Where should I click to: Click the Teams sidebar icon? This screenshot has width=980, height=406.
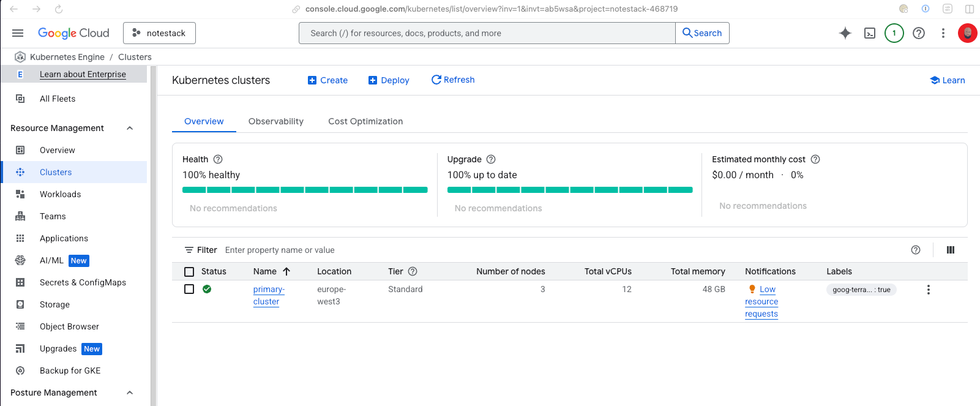20,216
